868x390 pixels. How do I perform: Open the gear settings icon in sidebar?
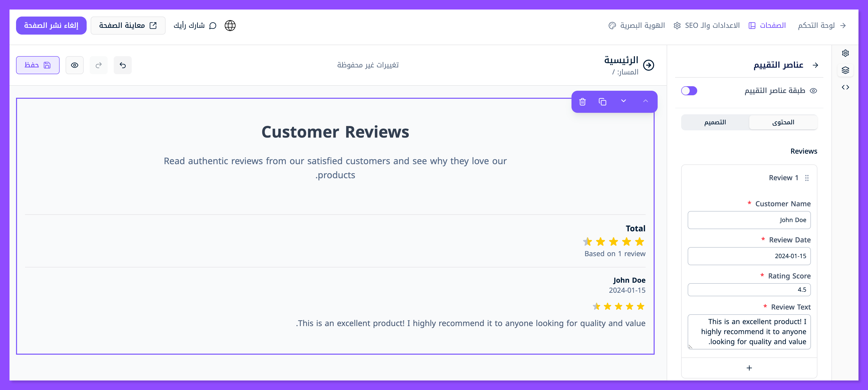click(845, 53)
